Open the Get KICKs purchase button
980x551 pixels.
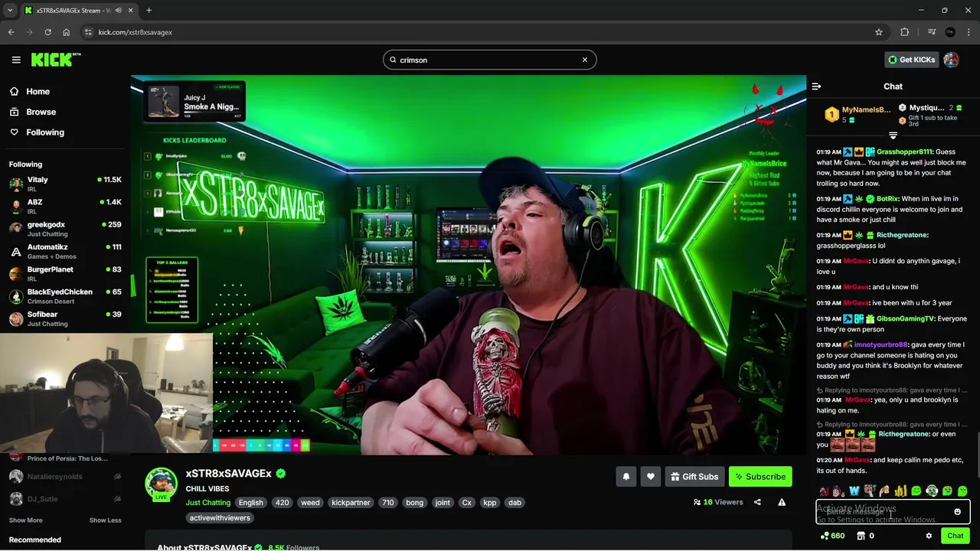click(911, 60)
